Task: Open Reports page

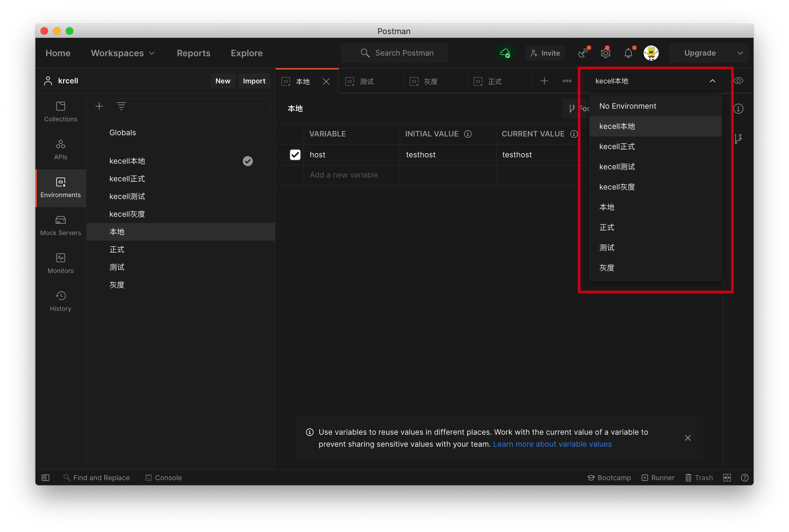Action: [193, 53]
